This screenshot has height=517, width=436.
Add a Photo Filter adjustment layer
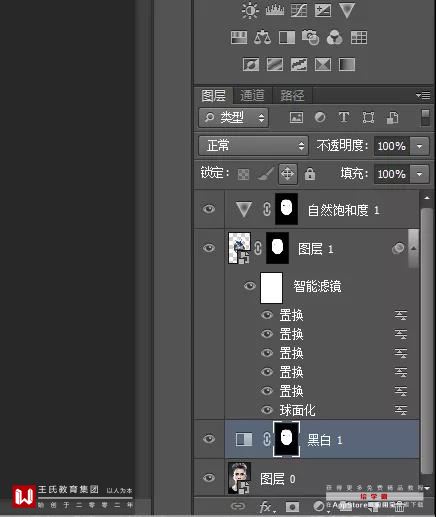point(310,37)
